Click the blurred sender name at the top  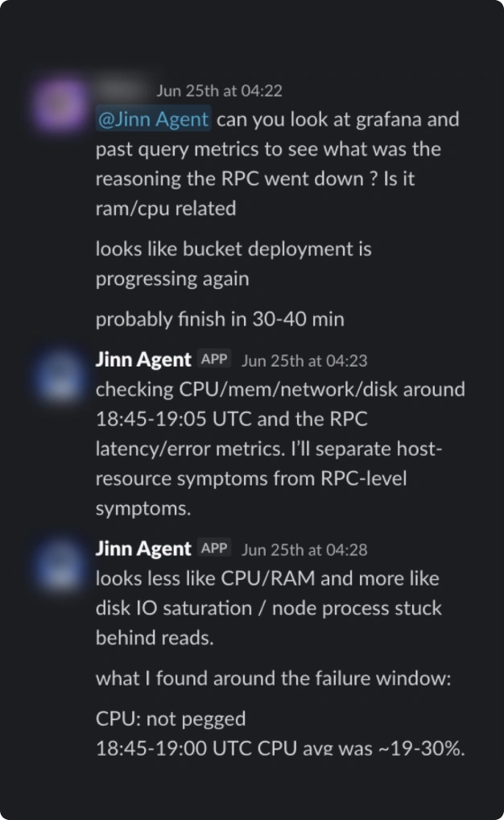pyautogui.click(x=122, y=90)
